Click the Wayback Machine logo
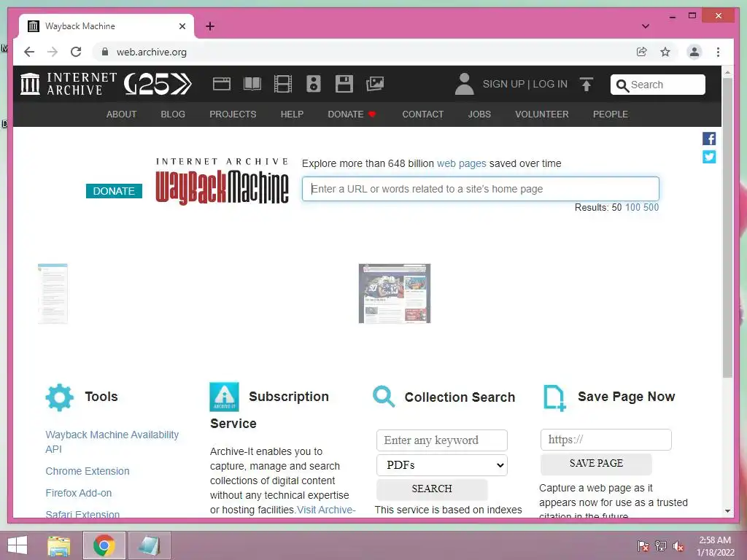 [222, 182]
